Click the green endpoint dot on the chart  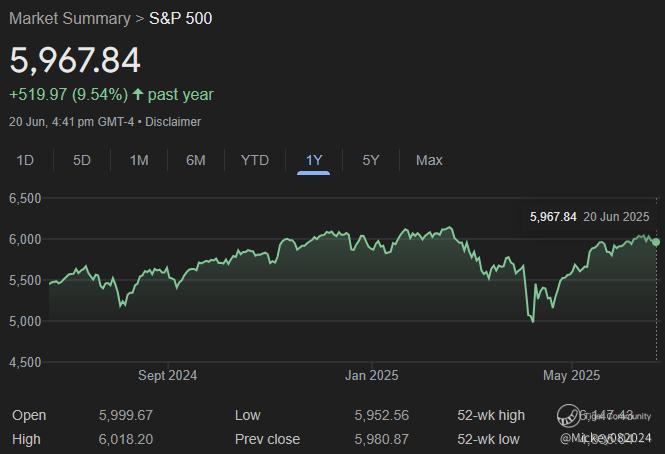[x=655, y=242]
